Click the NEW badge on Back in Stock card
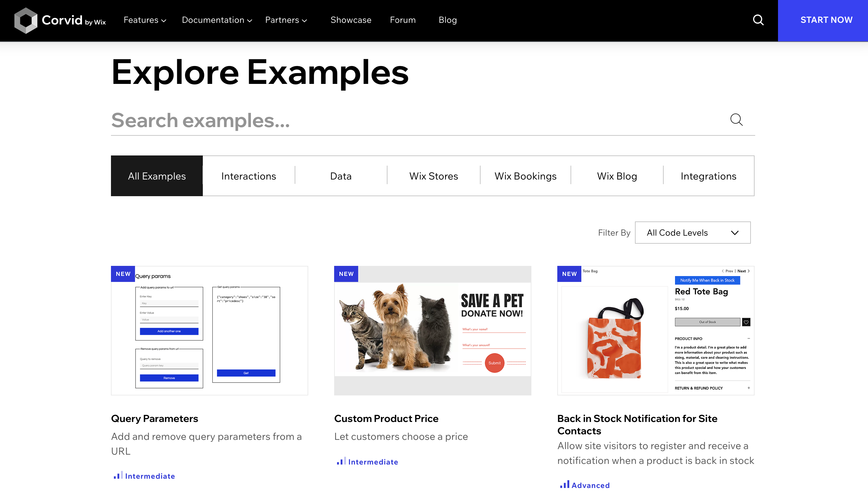The image size is (868, 504). click(569, 274)
